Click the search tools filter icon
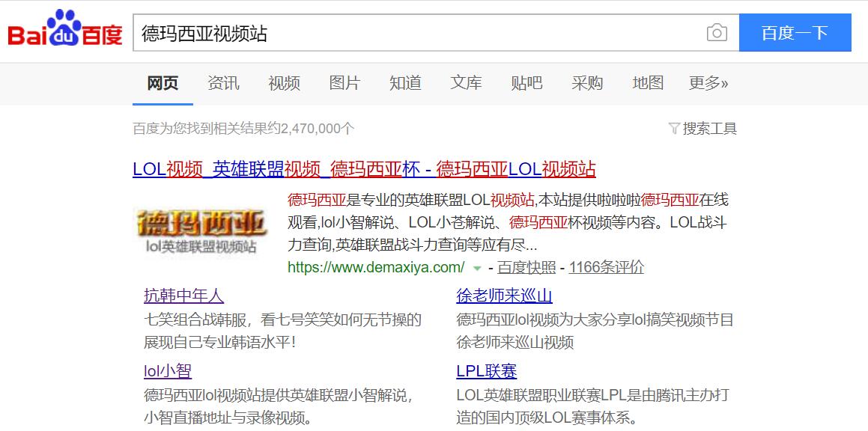Screen dimensions: 868x431 click(x=674, y=129)
